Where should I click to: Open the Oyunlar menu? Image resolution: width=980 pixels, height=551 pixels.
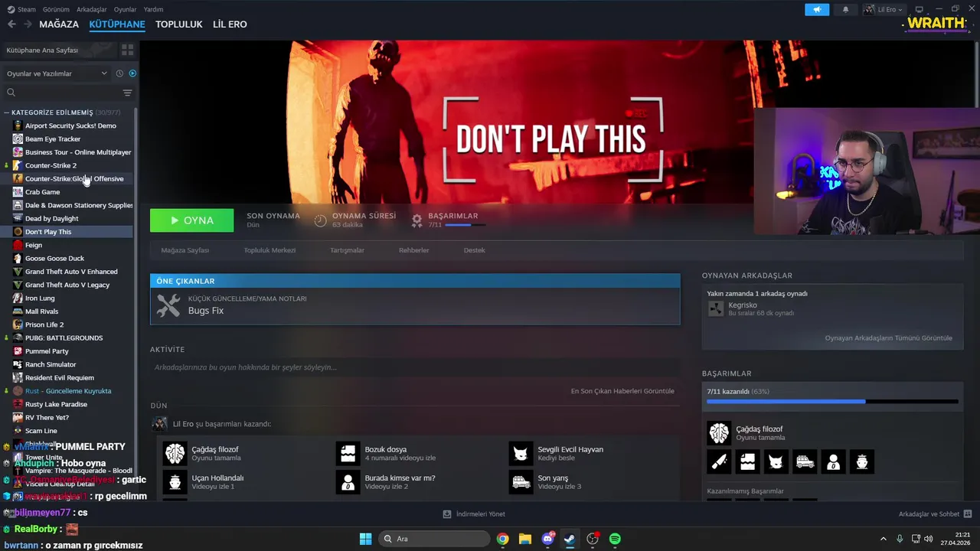click(125, 9)
